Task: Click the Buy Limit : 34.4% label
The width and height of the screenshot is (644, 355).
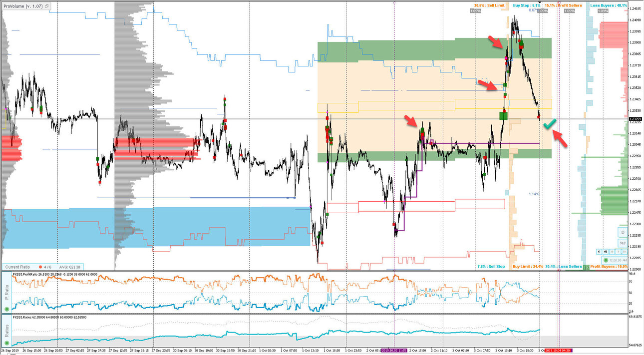Action: 528,267
